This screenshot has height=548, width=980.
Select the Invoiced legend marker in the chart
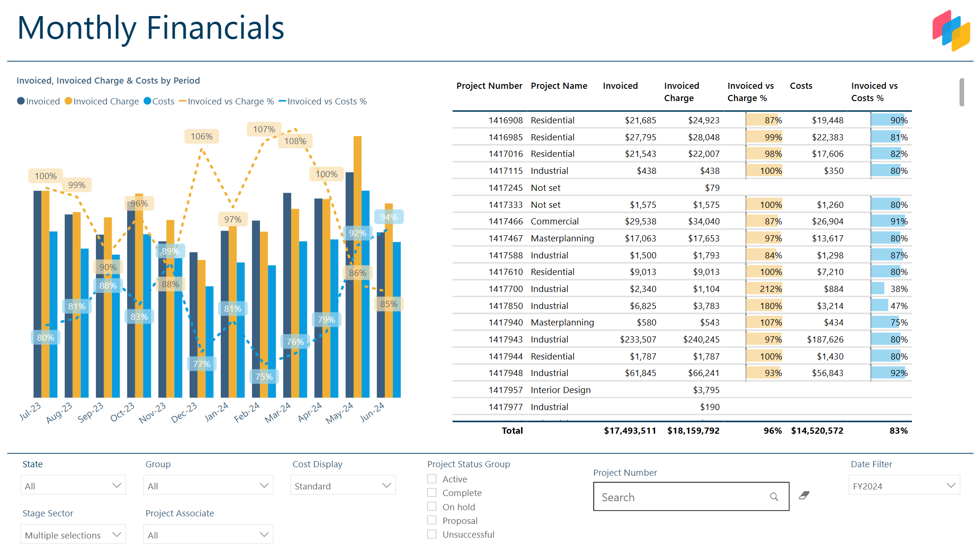pos(20,101)
